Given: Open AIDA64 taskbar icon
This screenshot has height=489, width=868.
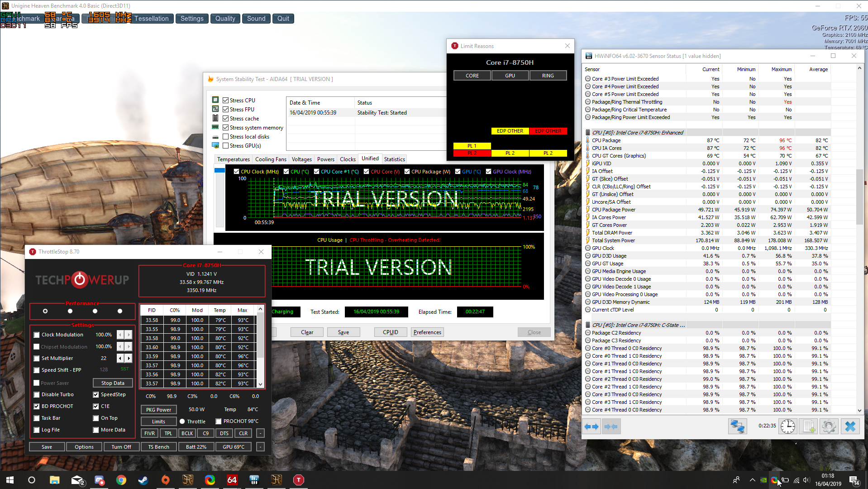Looking at the screenshot, I should (232, 480).
